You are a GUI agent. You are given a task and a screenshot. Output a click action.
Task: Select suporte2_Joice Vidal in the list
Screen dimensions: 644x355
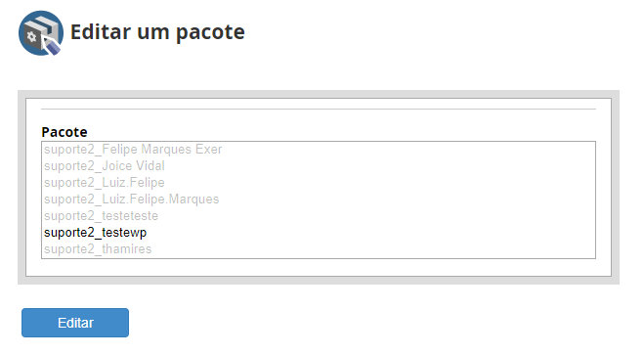point(105,166)
